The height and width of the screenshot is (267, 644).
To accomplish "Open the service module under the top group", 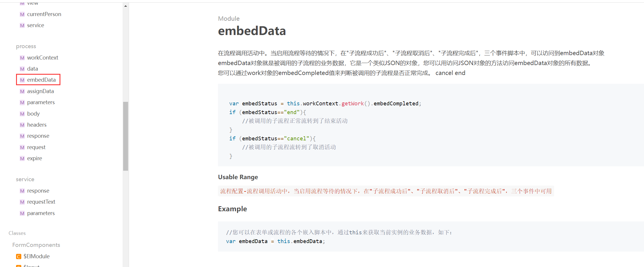I will coord(35,25).
